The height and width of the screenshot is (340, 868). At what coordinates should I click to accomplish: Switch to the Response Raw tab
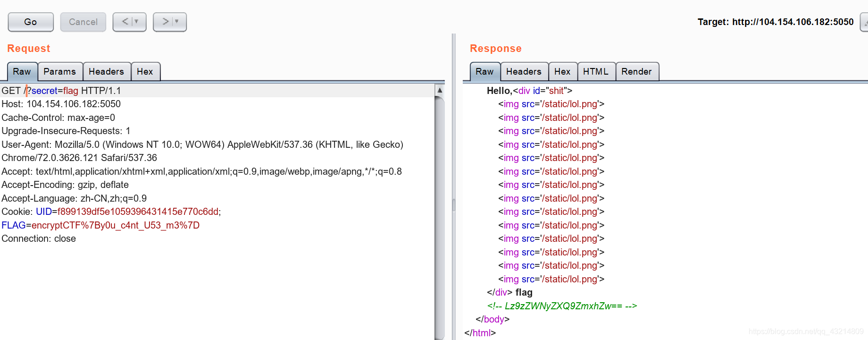[x=485, y=72]
